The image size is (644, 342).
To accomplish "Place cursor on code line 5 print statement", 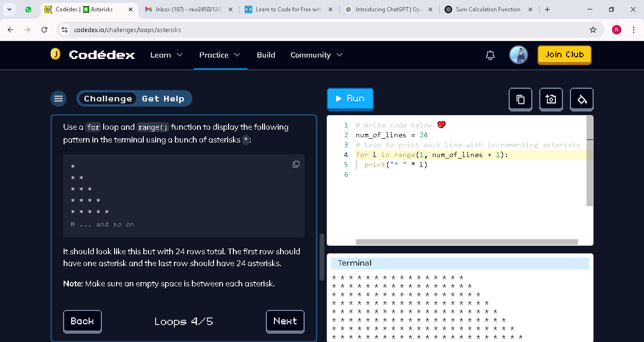I will point(396,165).
